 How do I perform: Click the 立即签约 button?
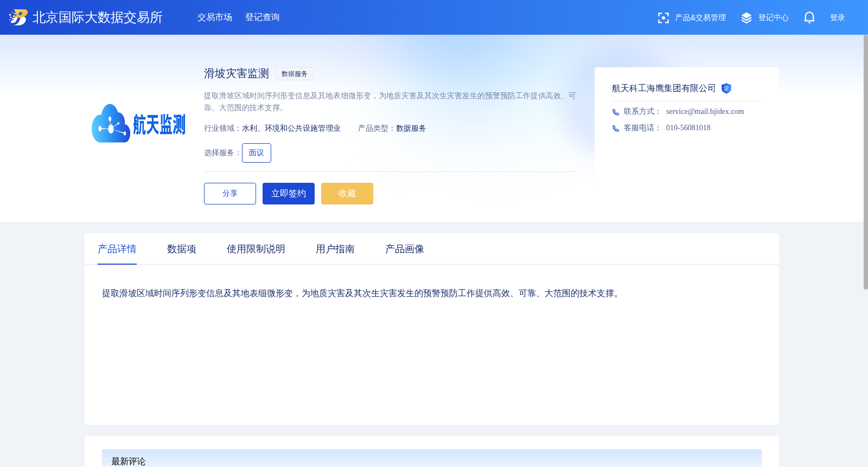[x=289, y=194]
